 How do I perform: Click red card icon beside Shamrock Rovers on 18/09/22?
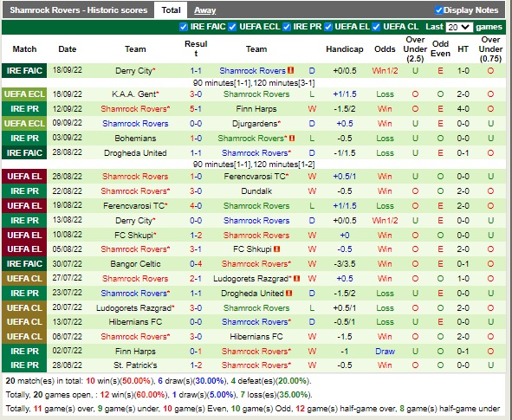pyautogui.click(x=290, y=70)
